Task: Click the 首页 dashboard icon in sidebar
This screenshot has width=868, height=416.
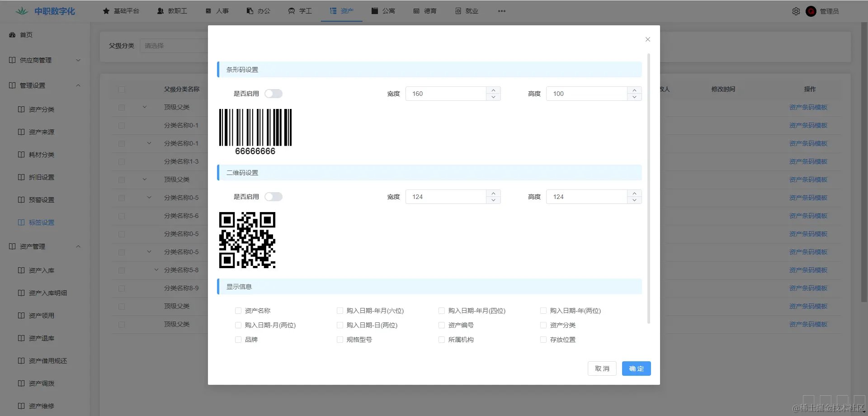Action: click(x=12, y=35)
